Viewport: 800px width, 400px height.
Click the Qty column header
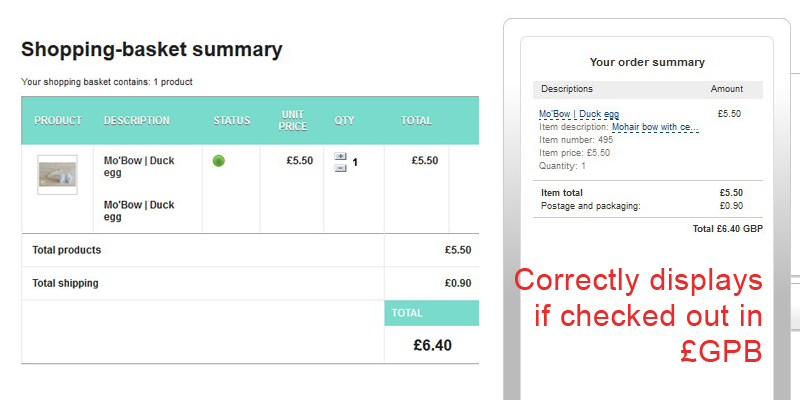(x=344, y=121)
